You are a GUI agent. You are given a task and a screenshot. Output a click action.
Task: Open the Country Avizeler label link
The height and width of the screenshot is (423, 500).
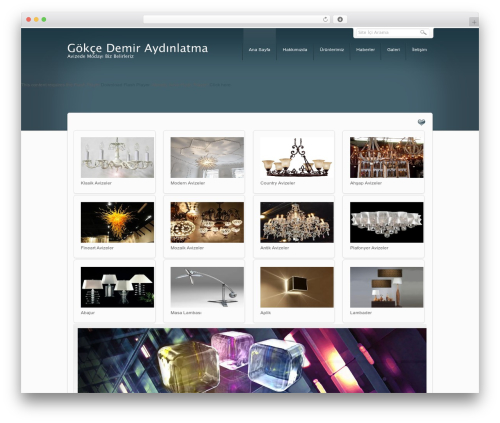pos(278,183)
